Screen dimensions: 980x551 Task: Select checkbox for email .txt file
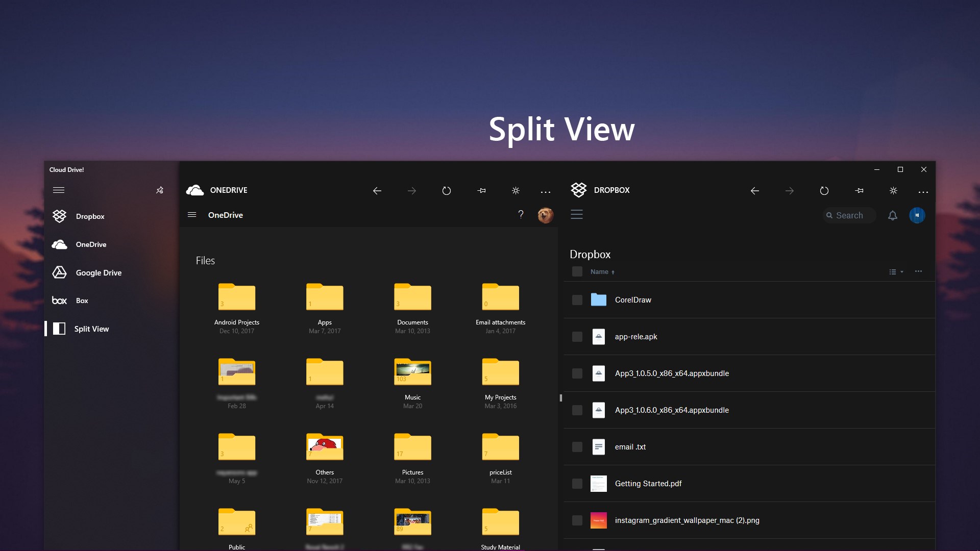[x=577, y=447]
